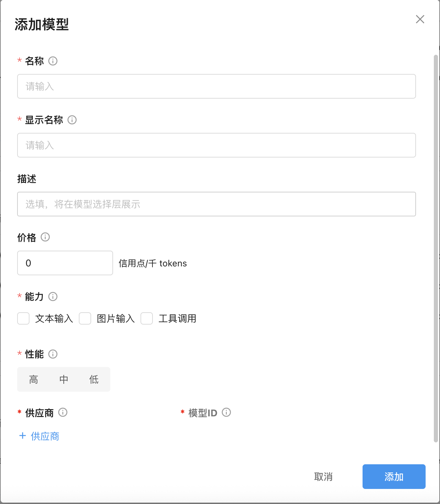
Task: Click info icon next to 性能 label
Action: [x=53, y=354]
